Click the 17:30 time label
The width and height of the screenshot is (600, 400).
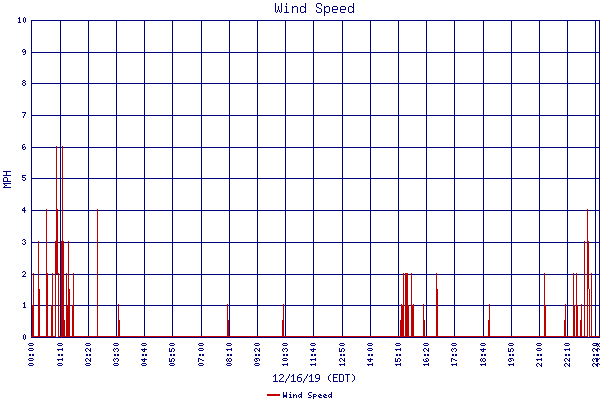coord(454,354)
